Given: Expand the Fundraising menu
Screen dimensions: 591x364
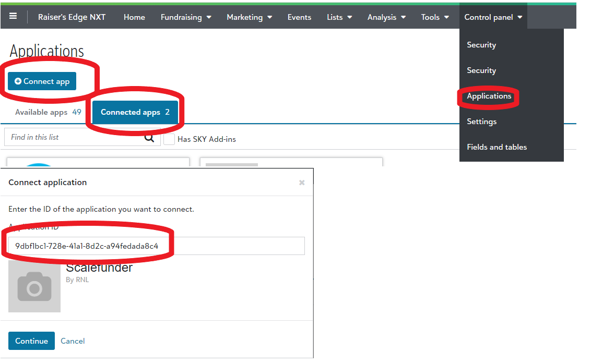Looking at the screenshot, I should (186, 17).
